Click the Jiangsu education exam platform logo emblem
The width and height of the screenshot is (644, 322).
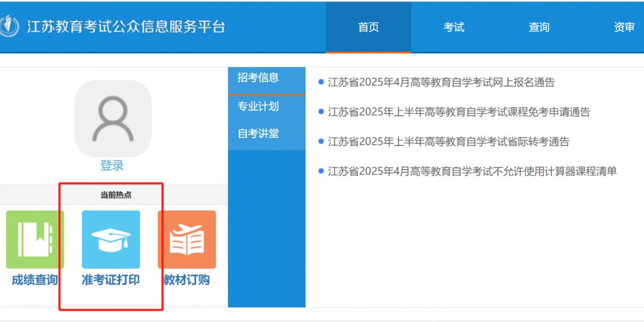[x=9, y=26]
